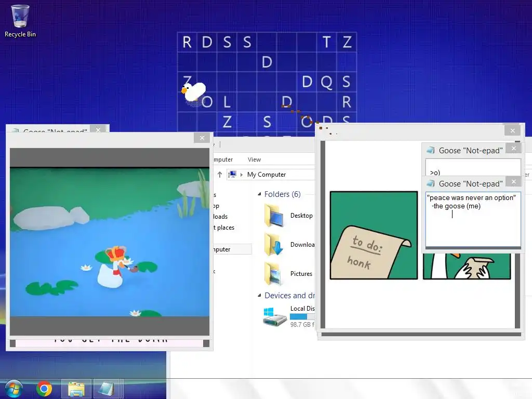Click the Desktop folder label
The height and width of the screenshot is (399, 532).
(301, 216)
